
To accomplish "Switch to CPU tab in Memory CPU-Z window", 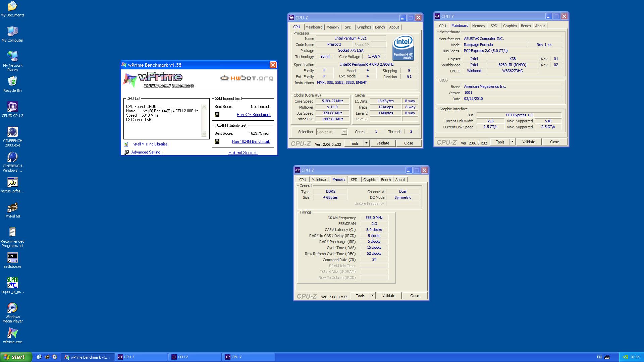I will pos(303,180).
